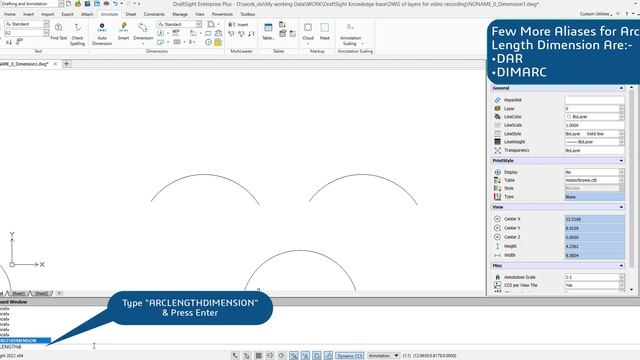Open the Sheet ribbon tab
The height and width of the screenshot is (360, 640).
pos(131,14)
